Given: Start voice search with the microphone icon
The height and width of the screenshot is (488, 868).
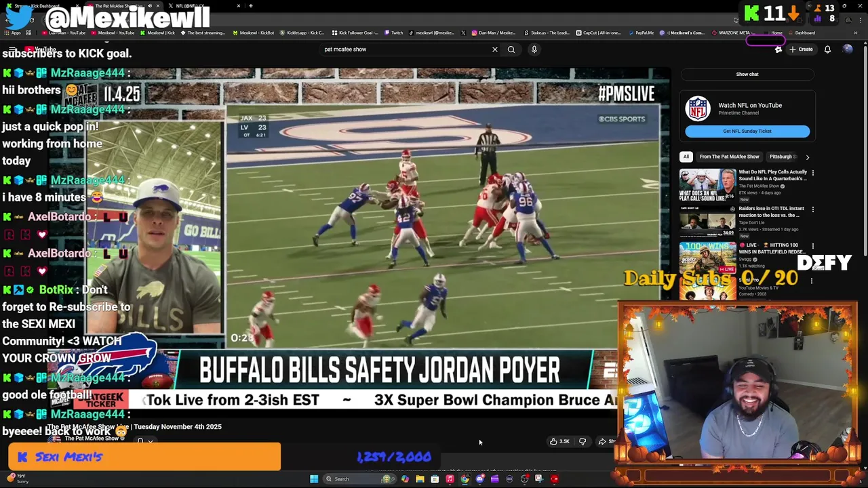Looking at the screenshot, I should coord(534,49).
